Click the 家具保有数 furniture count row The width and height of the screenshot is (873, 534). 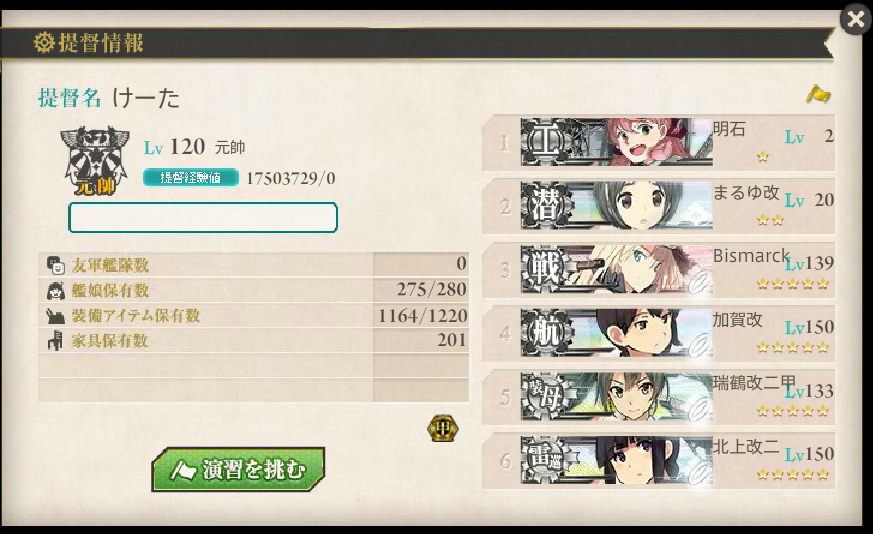tap(253, 340)
